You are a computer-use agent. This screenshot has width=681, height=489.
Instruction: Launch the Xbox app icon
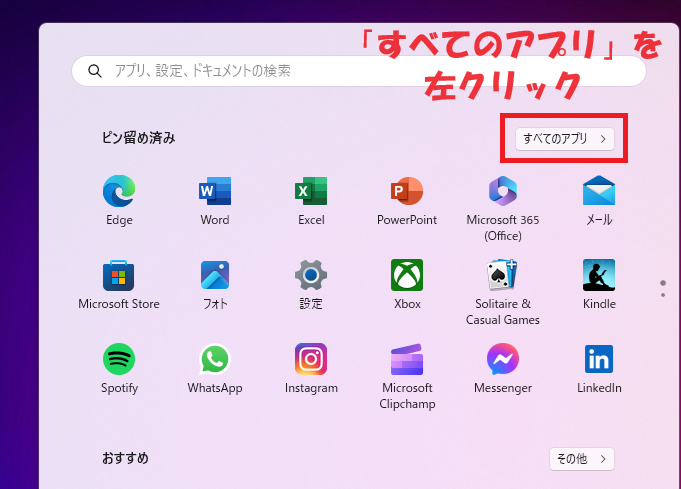point(407,275)
